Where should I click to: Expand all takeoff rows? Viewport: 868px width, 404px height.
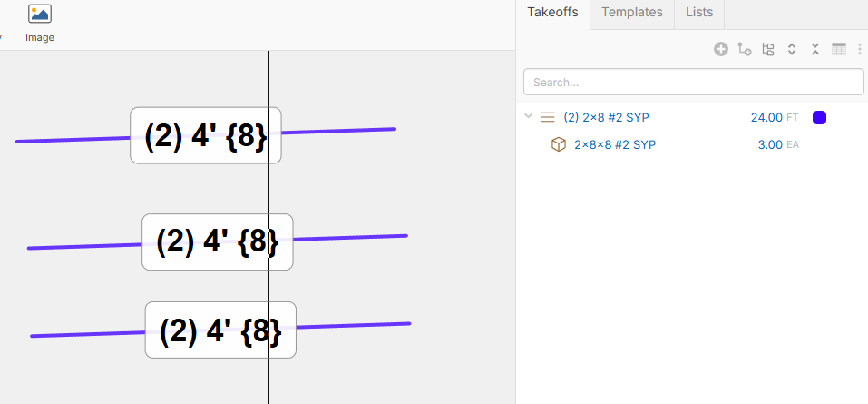tap(792, 49)
